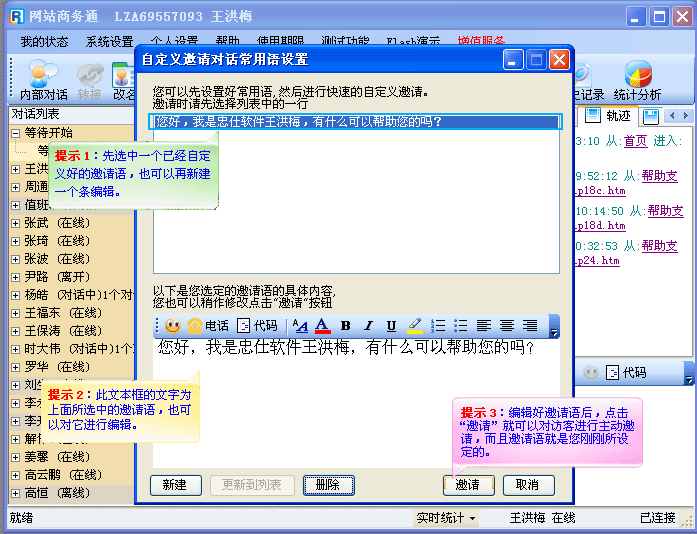Toggle italic formatting in invitation editor
The width and height of the screenshot is (697, 534).
368,326
